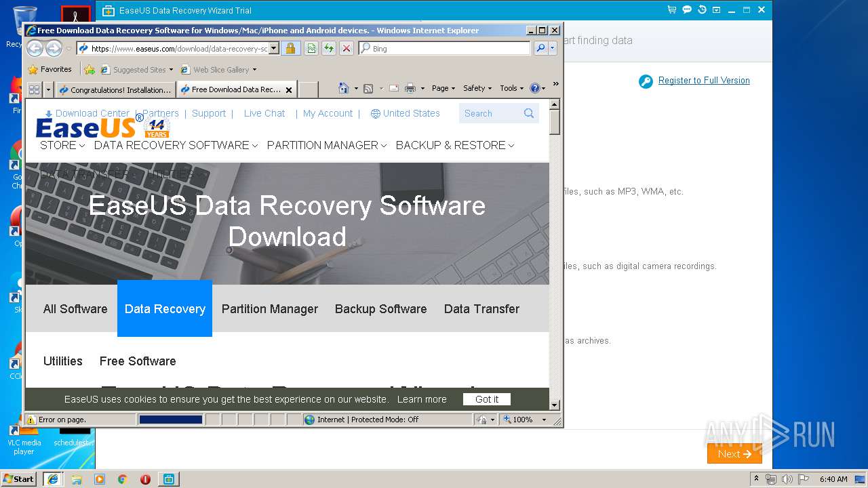
Task: Expand DATA RECOVERY SOFTWARE menu
Action: click(x=176, y=145)
